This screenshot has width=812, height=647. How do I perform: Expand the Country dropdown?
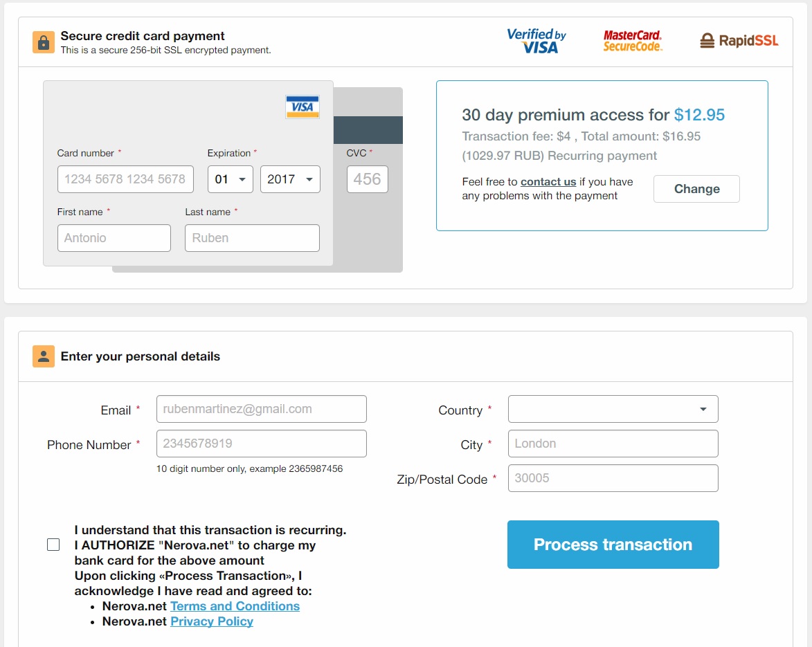coord(613,409)
